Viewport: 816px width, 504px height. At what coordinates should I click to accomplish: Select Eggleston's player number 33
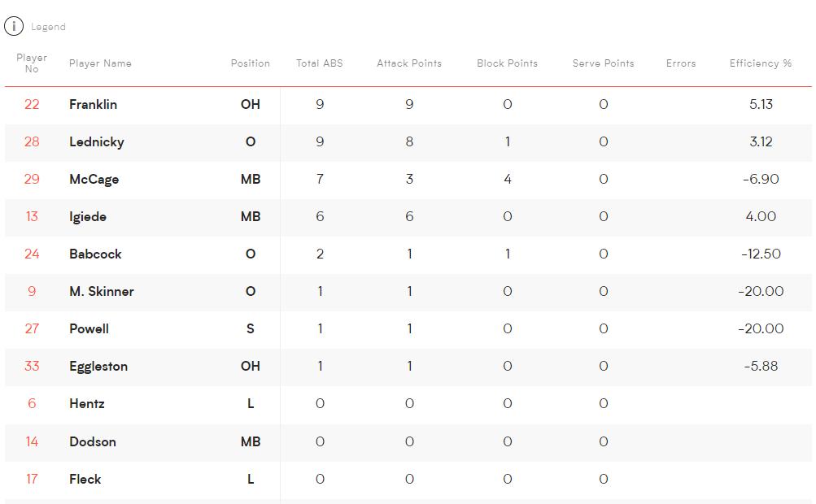tap(32, 366)
